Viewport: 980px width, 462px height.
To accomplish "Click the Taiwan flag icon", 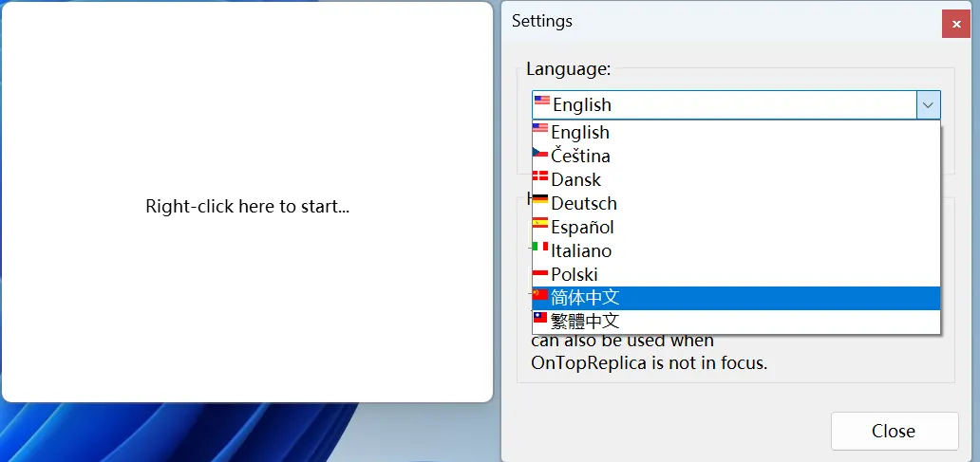I will click(540, 318).
